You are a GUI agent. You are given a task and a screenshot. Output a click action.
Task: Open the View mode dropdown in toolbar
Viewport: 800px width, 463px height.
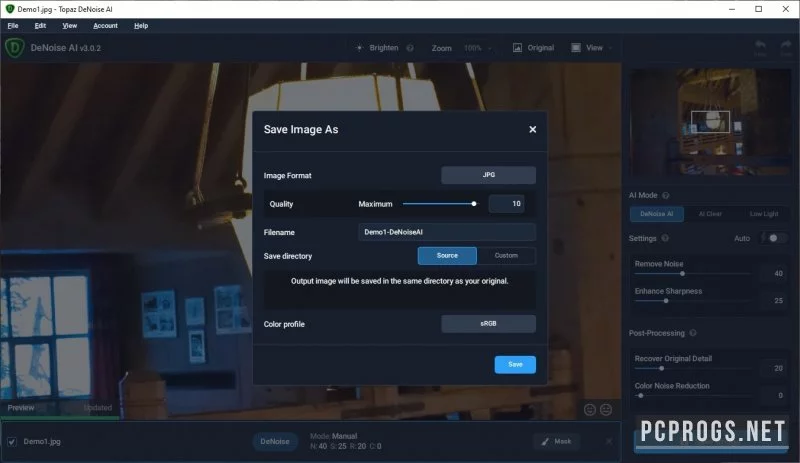[x=592, y=47]
